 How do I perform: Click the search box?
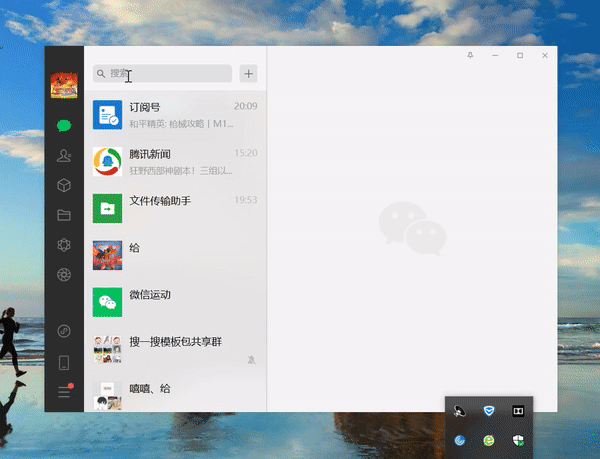(x=162, y=73)
